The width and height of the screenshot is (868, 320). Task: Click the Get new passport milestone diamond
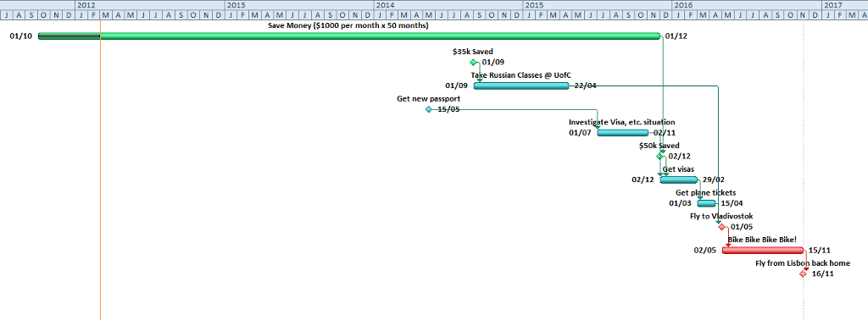pos(428,109)
